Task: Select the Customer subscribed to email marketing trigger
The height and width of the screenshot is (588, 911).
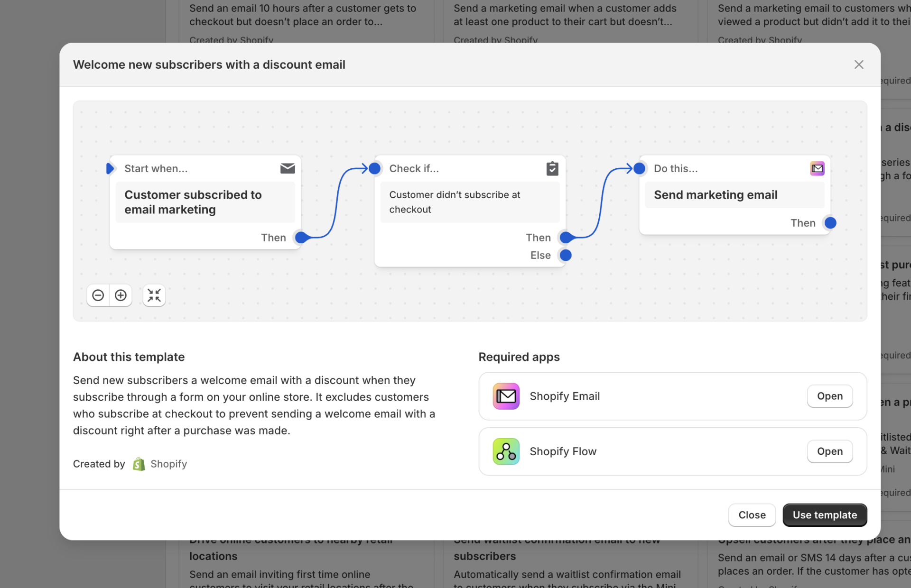Action: click(205, 202)
